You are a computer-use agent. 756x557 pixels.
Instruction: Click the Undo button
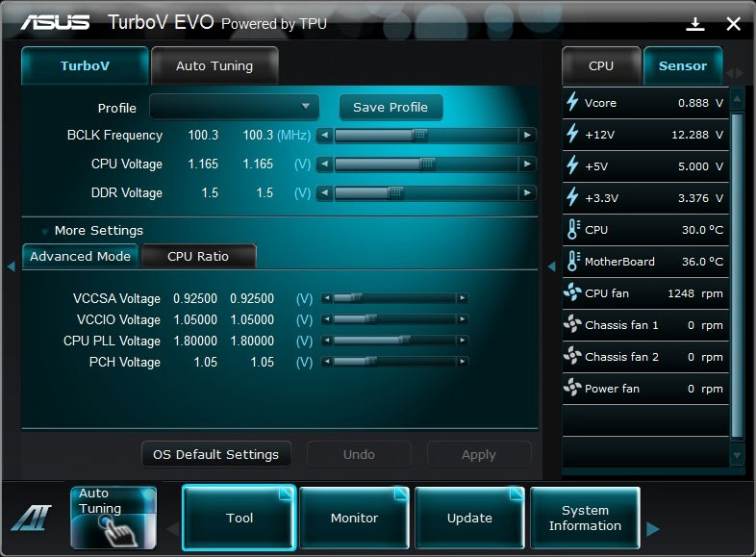(x=359, y=454)
